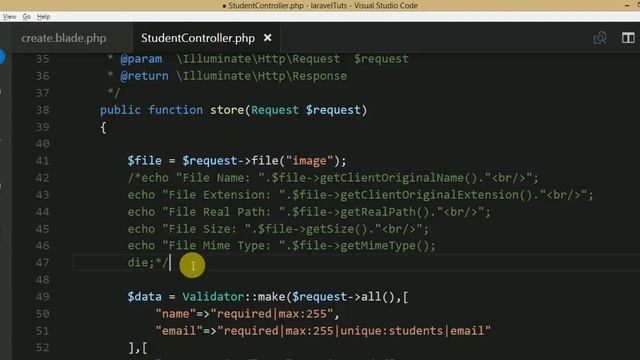
Task: Click line number 41 in gutter
Action: coord(42,161)
